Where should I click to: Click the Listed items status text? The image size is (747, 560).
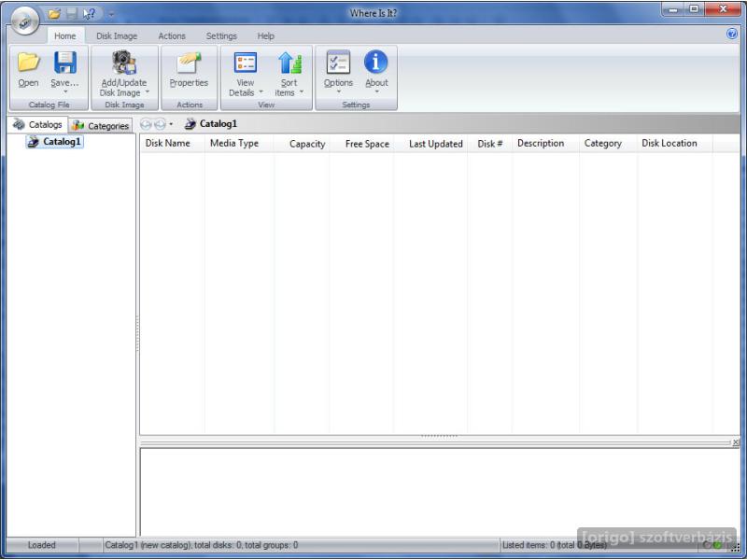tap(555, 545)
